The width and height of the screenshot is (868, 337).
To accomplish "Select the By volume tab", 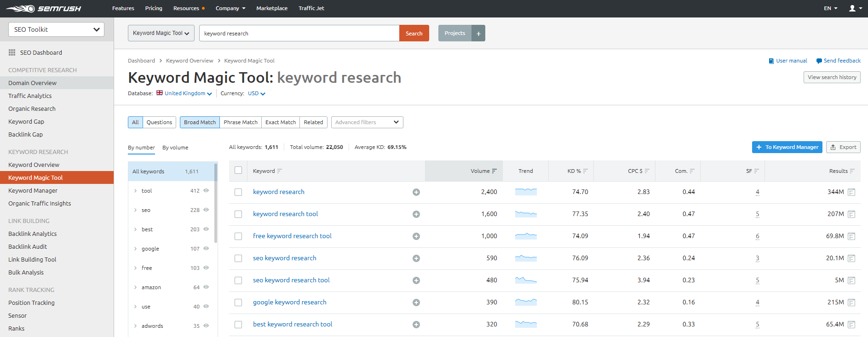I will coord(175,148).
